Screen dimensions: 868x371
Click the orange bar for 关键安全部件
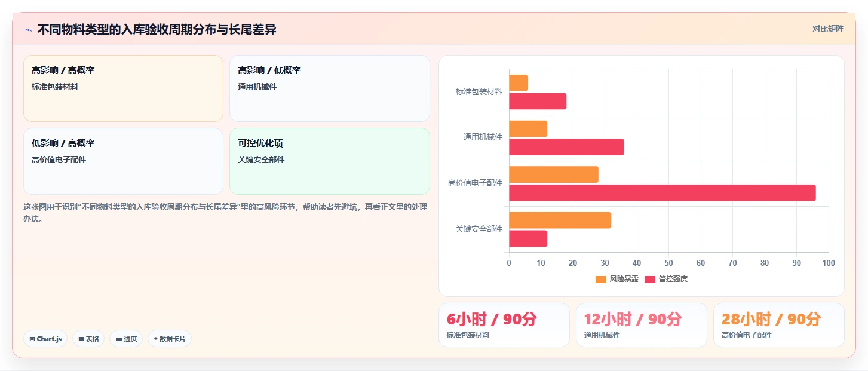[560, 220]
